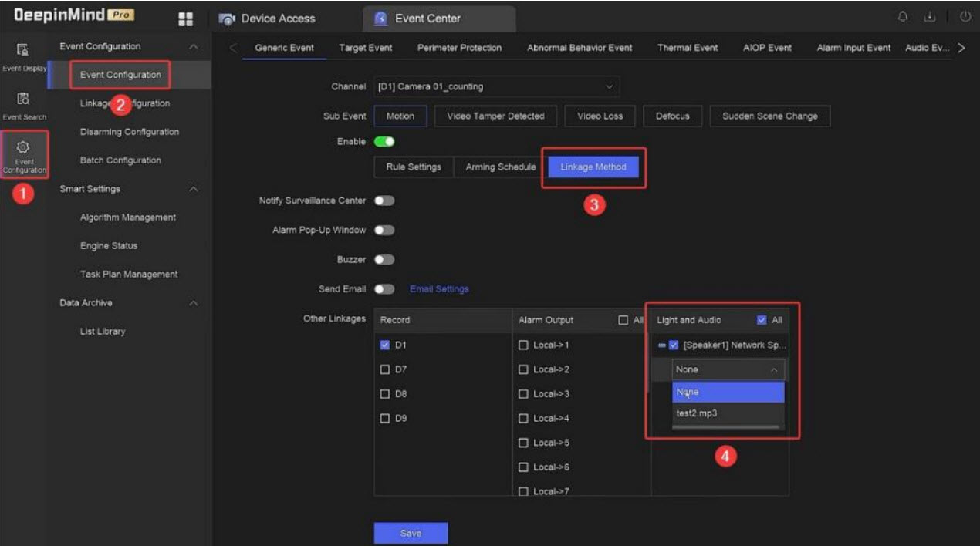This screenshot has width=980, height=546.
Task: Turn on the Buzzer toggle
Action: tap(384, 260)
